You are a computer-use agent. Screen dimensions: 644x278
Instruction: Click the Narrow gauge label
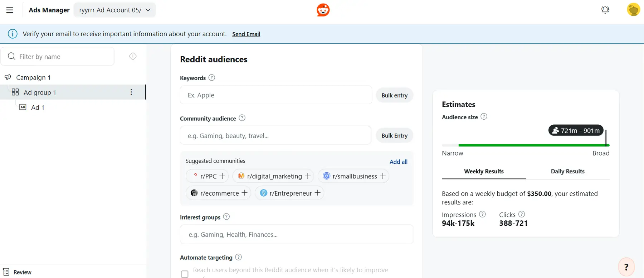point(452,153)
